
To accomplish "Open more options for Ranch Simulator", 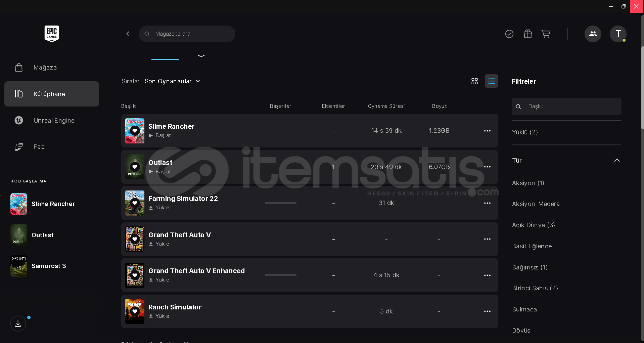I will tap(488, 311).
